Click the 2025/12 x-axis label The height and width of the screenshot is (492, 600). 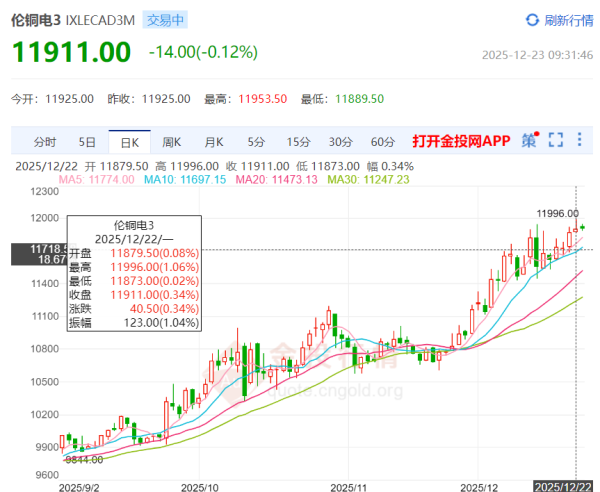point(479,487)
